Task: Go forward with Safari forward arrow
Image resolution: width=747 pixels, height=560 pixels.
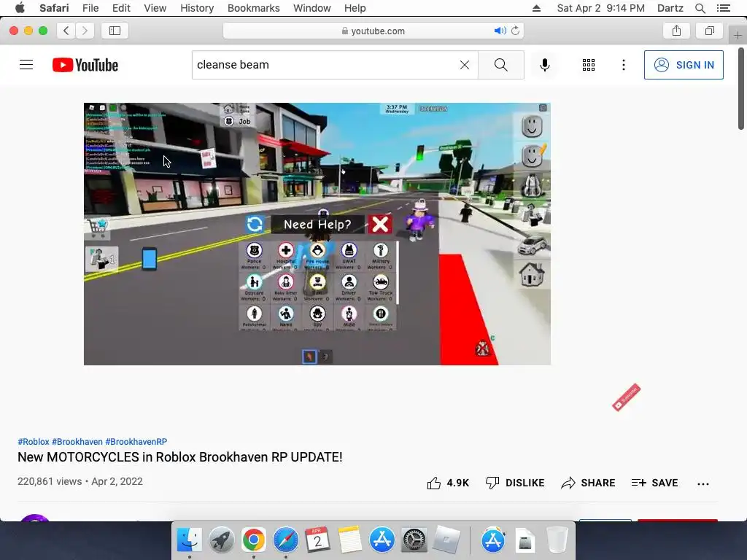Action: tap(85, 31)
